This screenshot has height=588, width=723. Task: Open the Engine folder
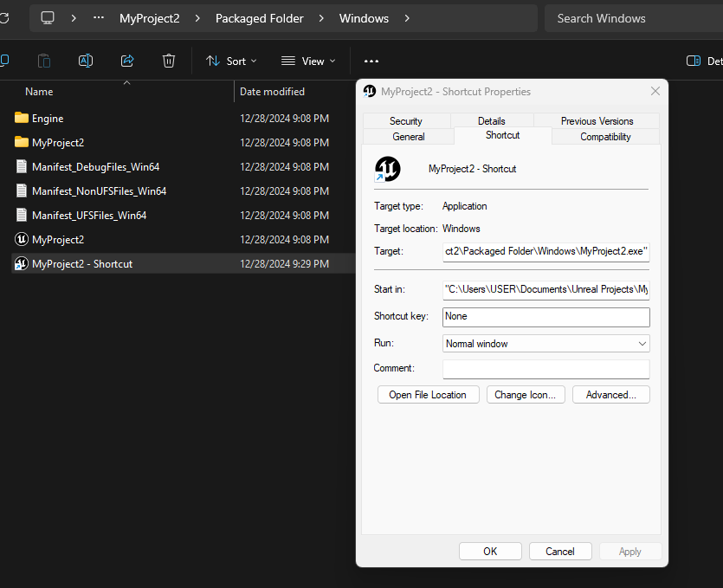pyautogui.click(x=48, y=118)
